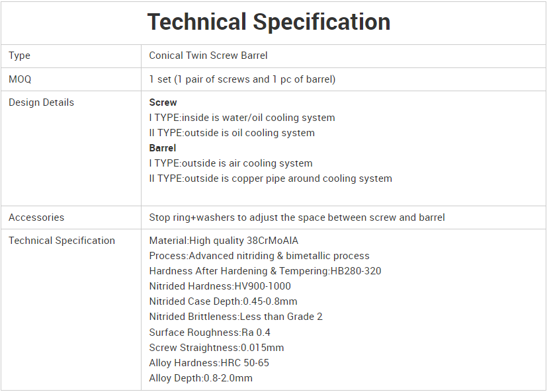Click the Technical Specification table title
Image resolution: width=547 pixels, height=392 pixels.
tap(269, 22)
